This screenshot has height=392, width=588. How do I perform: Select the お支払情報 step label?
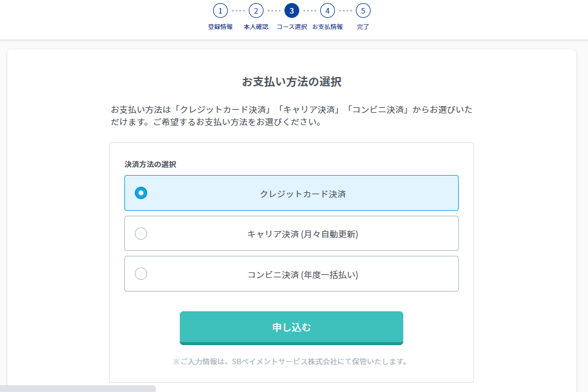click(327, 27)
